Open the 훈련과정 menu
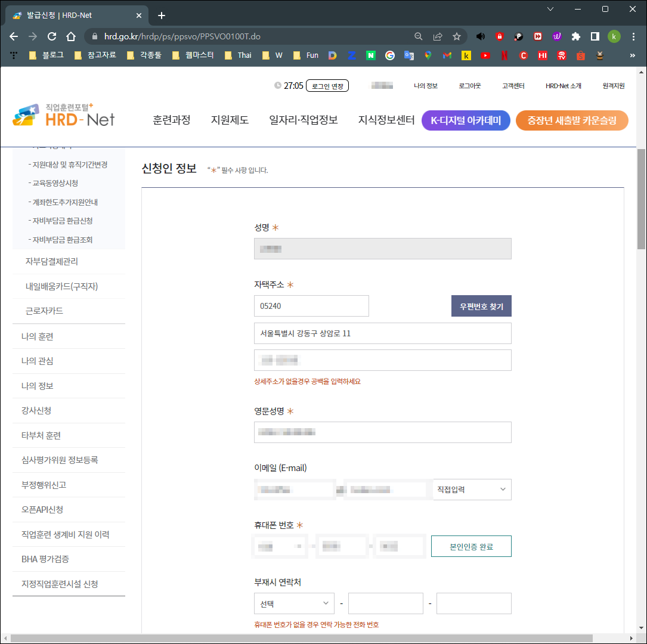This screenshot has height=644, width=647. tap(172, 120)
